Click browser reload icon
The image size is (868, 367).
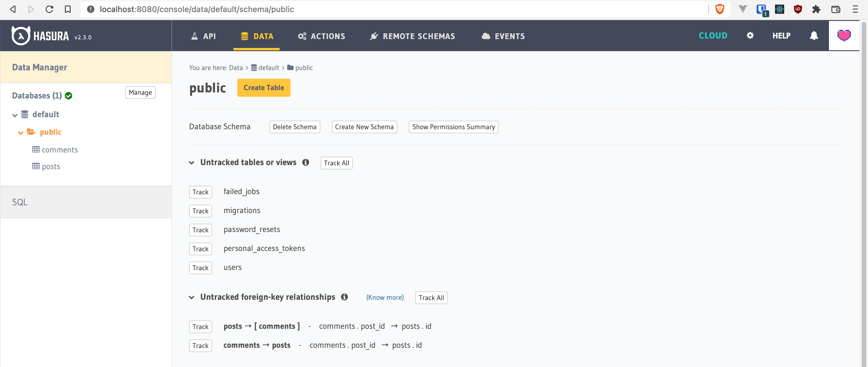click(50, 9)
